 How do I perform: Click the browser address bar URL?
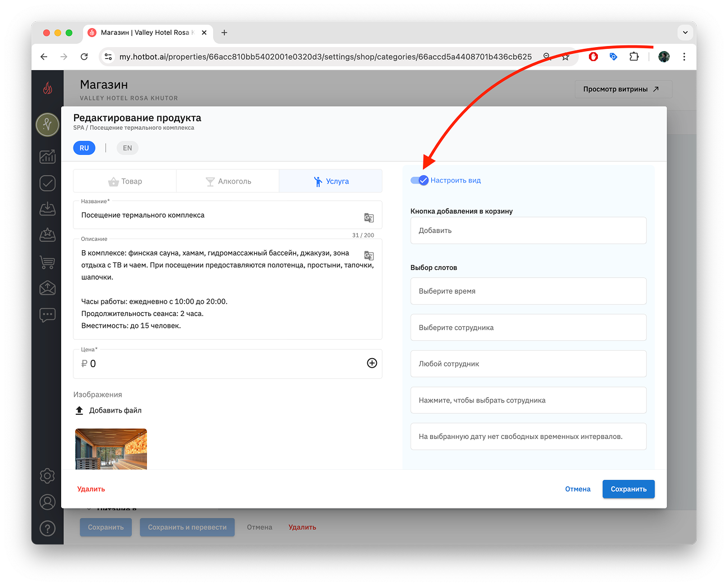325,57
